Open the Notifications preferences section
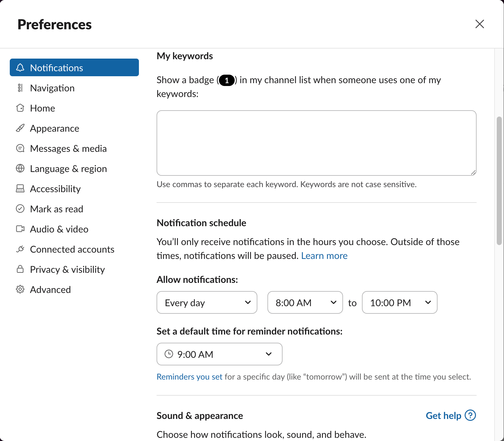Viewport: 504px width, 441px height. tap(74, 67)
